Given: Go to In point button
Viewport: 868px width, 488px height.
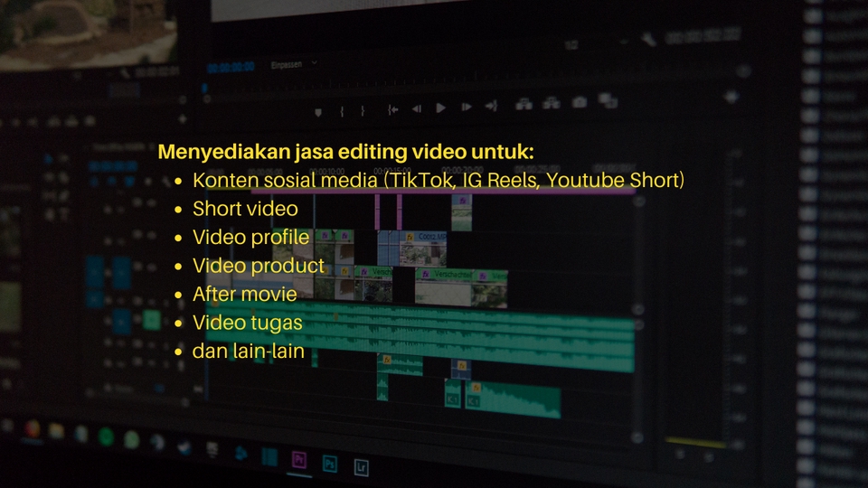Looking at the screenshot, I should pyautogui.click(x=392, y=109).
